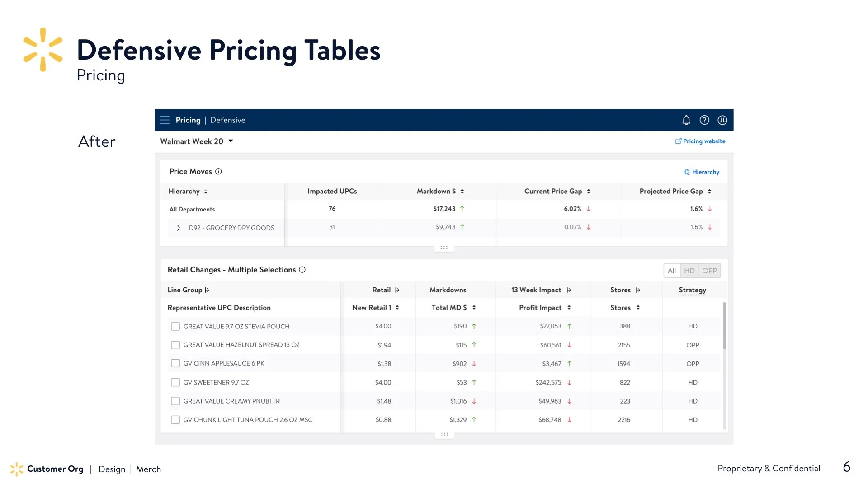Click the Retail Changes info icon

point(302,270)
